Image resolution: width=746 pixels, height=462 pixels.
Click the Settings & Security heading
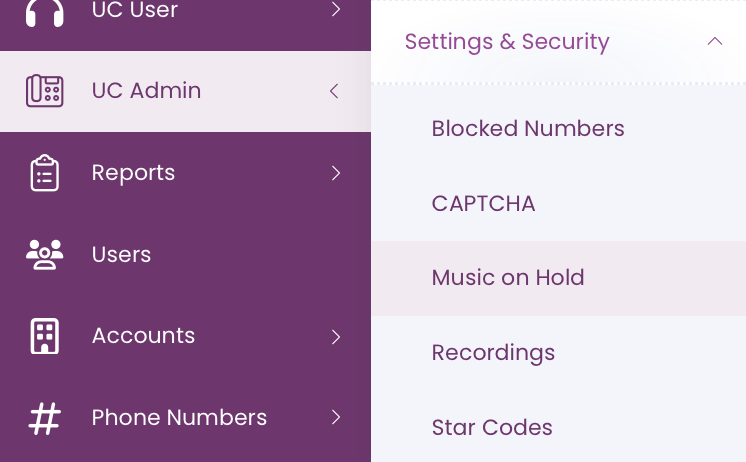[507, 42]
